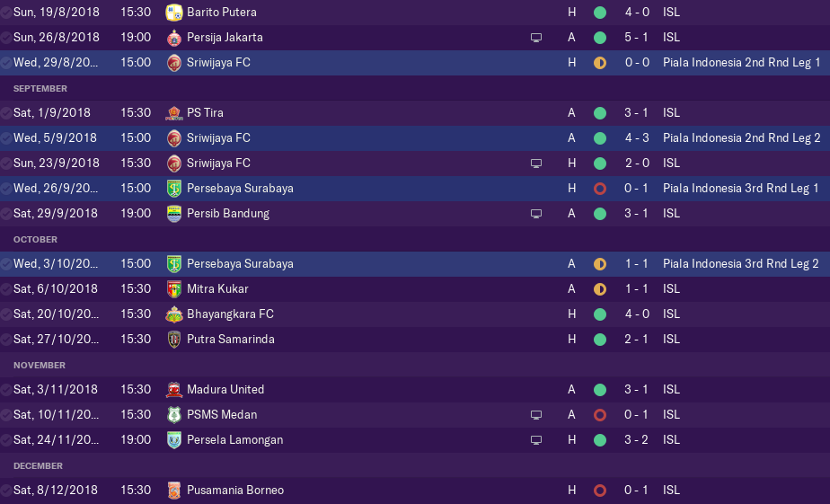Screen dimensions: 830x504
Task: Click the TV icon on the Persija Jakarta row
Action: 536,38
